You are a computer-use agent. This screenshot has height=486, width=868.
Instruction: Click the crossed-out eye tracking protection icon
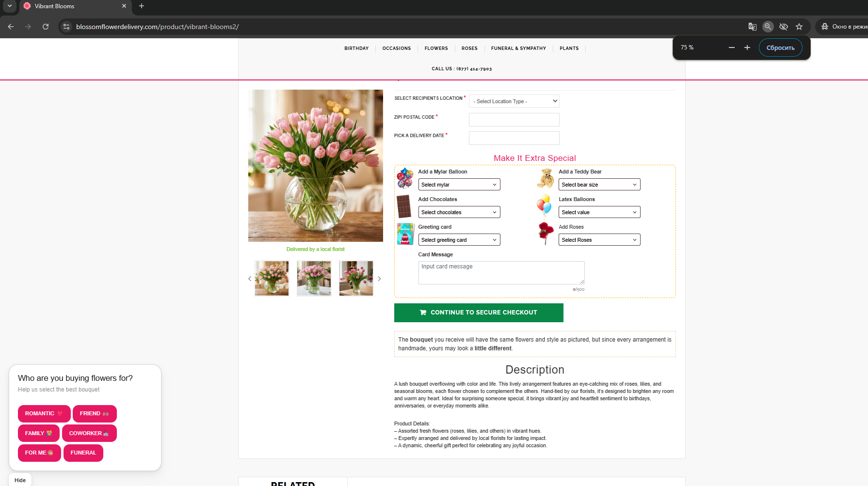783,27
